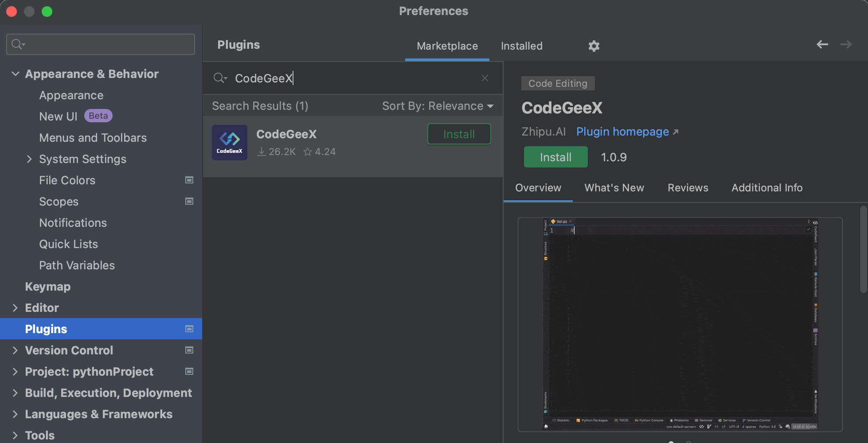Screen dimensions: 868x443
Task: Open the plugin settings gear menu
Action: coord(594,46)
